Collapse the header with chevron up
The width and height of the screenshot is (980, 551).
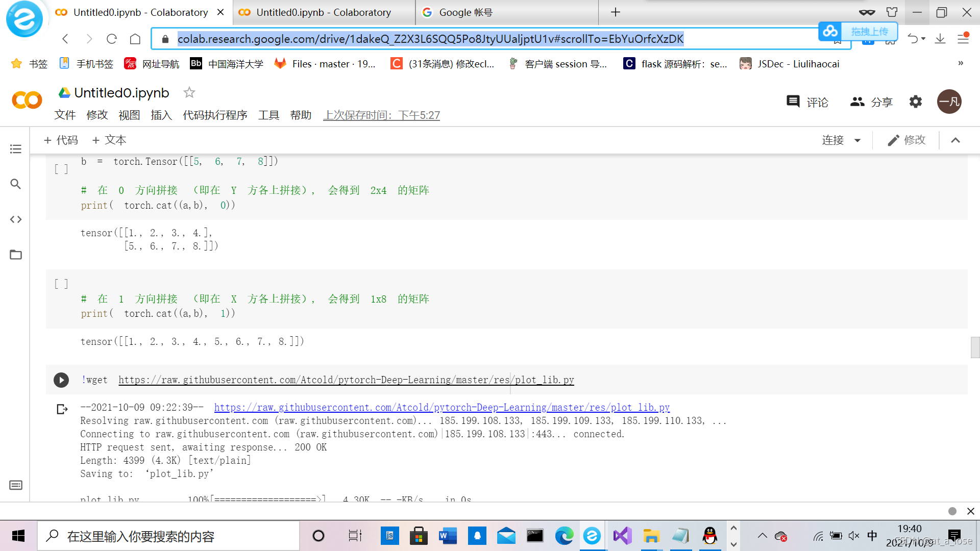(955, 140)
